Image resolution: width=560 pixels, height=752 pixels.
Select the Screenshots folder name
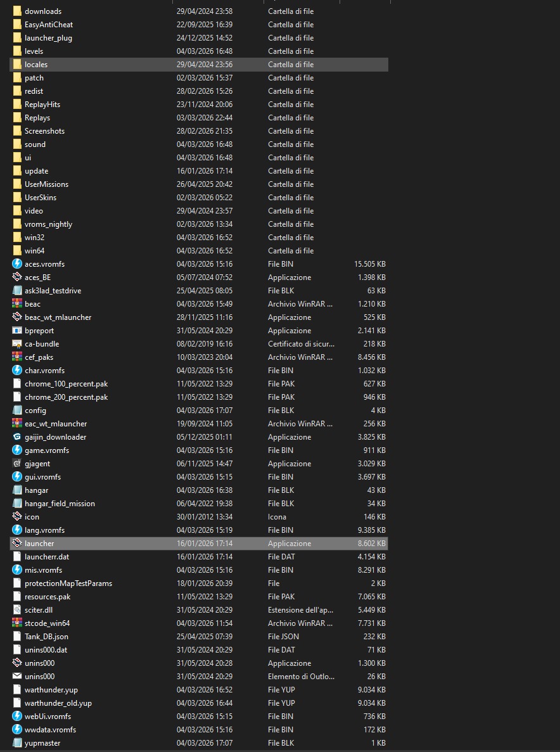44,131
